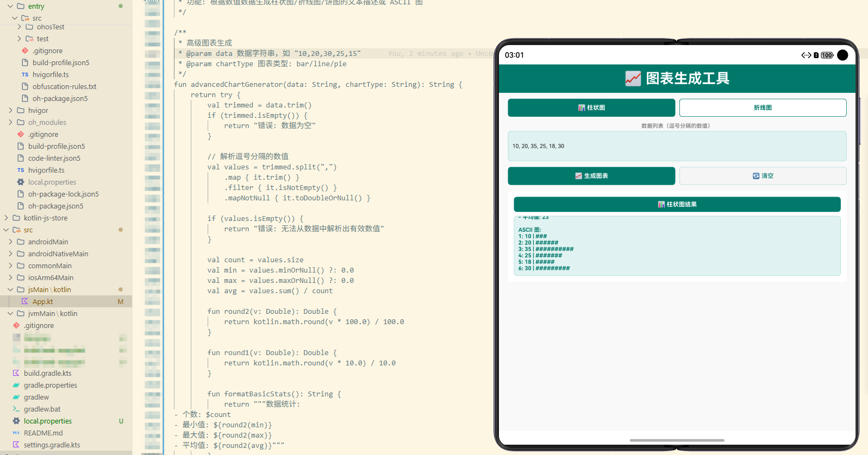Click the README.md markdown icon
The height and width of the screenshot is (455, 868).
[16, 433]
